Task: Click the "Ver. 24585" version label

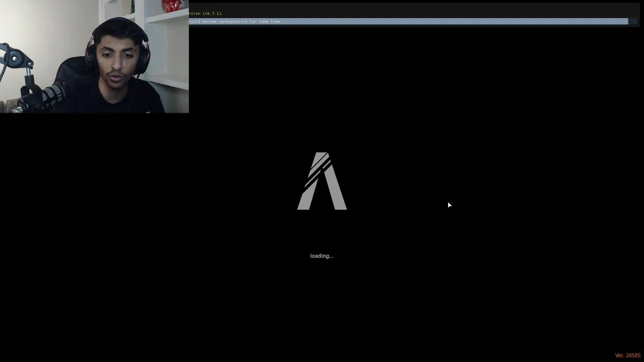Action: (627, 355)
